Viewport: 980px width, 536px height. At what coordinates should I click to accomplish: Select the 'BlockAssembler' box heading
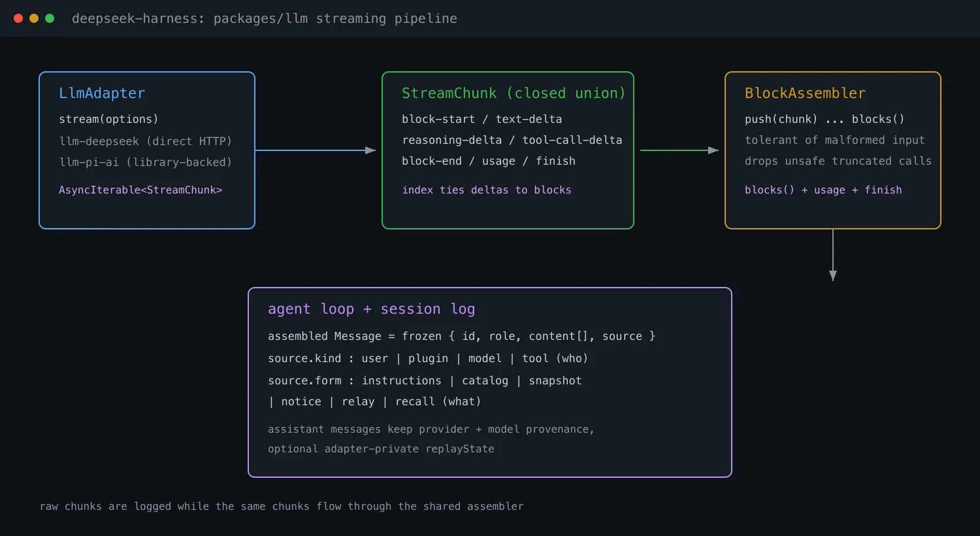tap(805, 93)
